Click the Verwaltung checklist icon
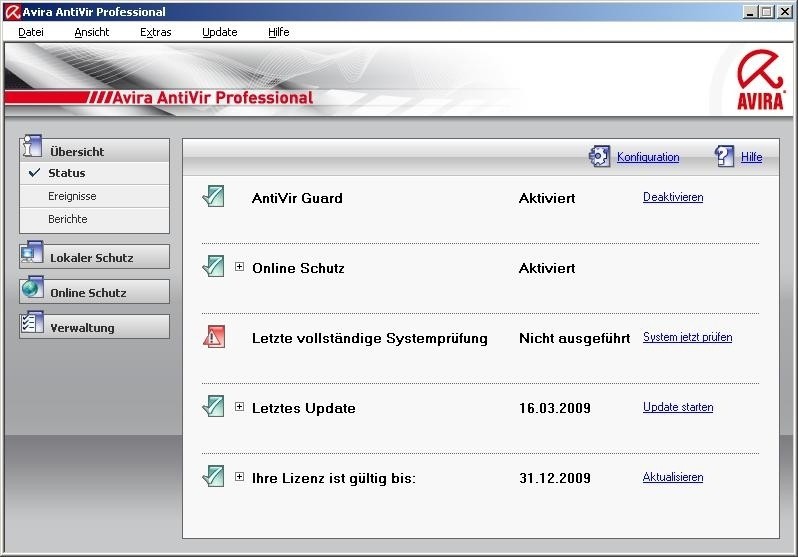 click(32, 322)
